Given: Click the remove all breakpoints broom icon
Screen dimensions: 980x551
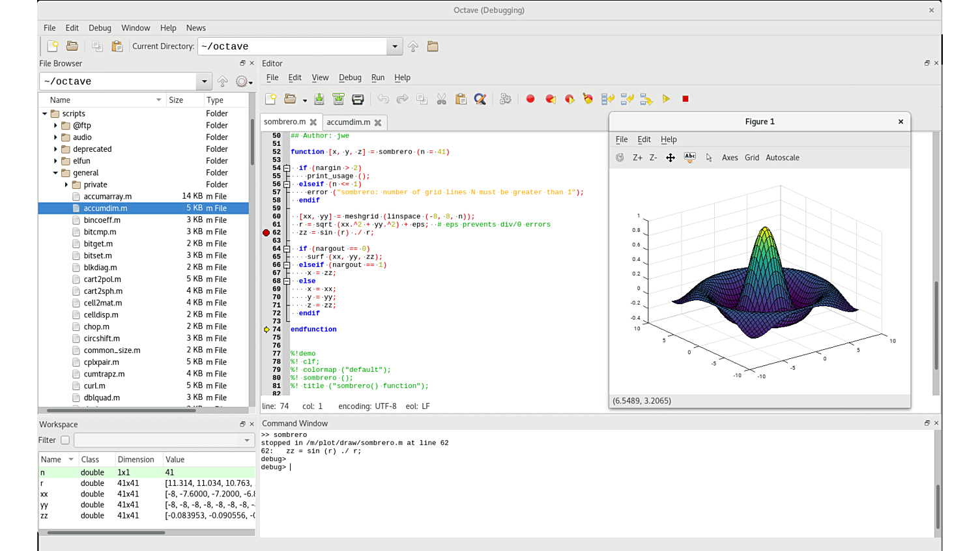Looking at the screenshot, I should pos(588,99).
